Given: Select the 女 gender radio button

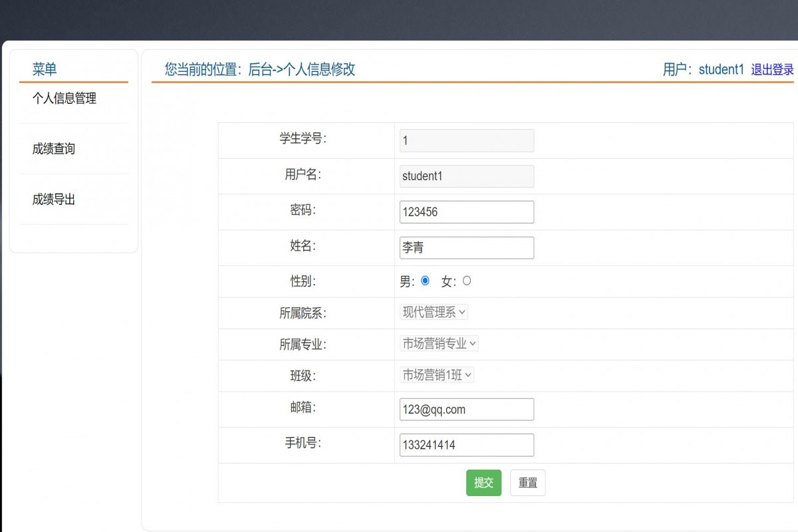Looking at the screenshot, I should [x=466, y=281].
